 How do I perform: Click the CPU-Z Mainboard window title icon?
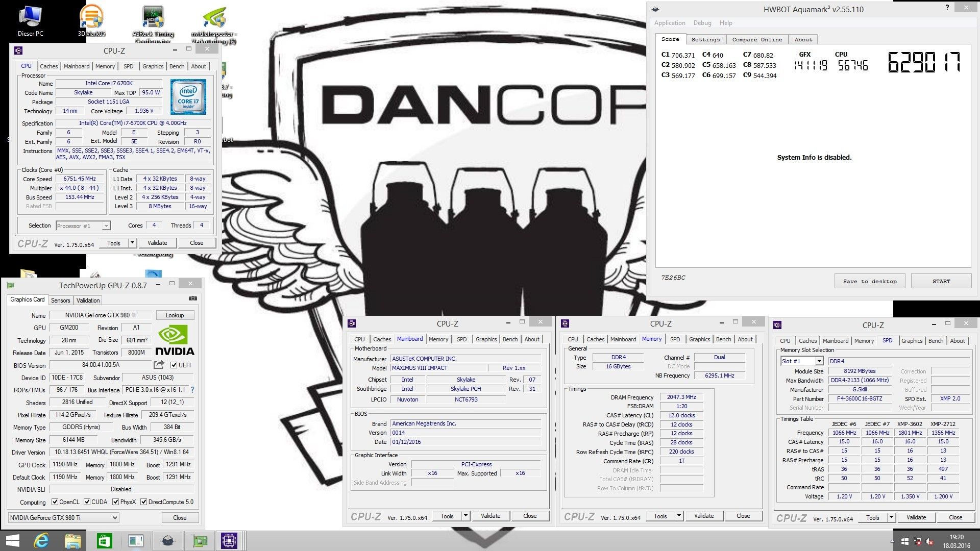click(351, 323)
